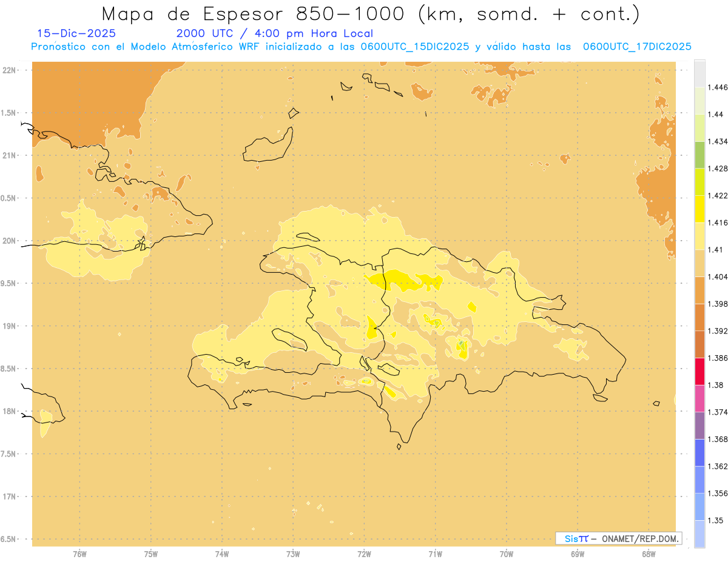Pick the orange legend swatch between 1.398 and 1.404
Screen dimensions: 728x562
[x=699, y=290]
